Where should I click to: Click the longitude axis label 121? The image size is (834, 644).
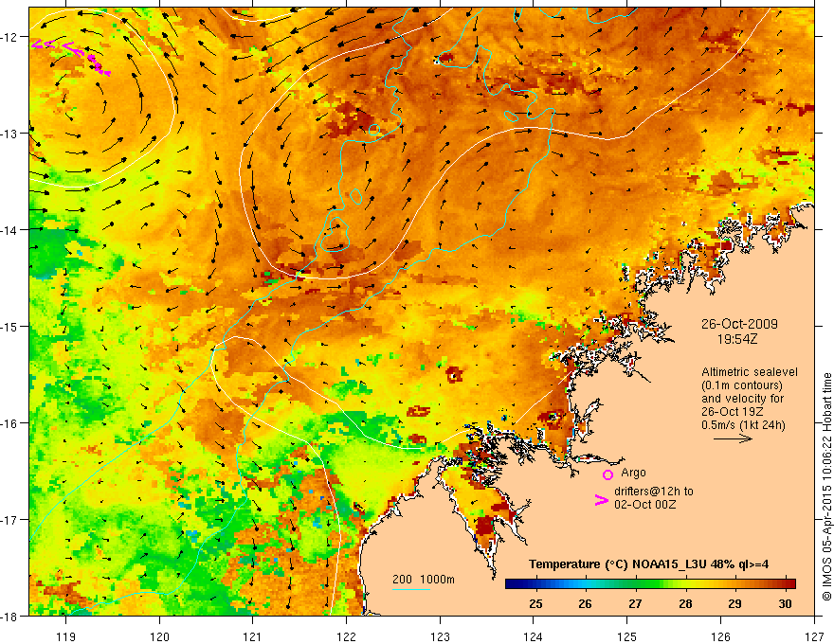(x=253, y=636)
